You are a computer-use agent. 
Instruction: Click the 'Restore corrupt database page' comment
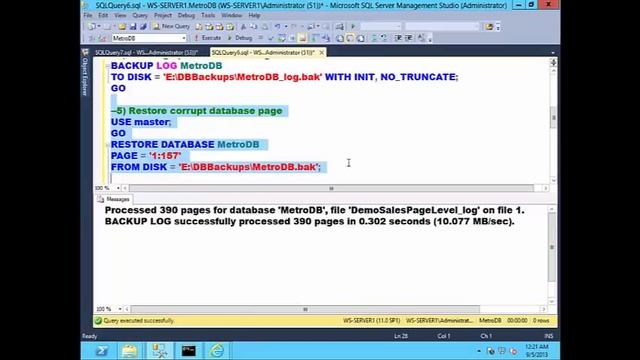[x=197, y=111]
